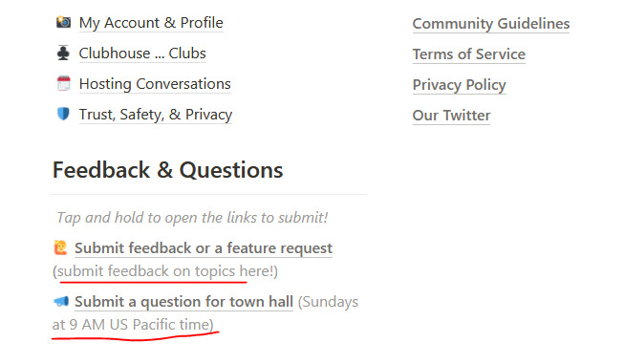Open Submit a question for town hall
The height and width of the screenshot is (364, 624).
tap(183, 302)
